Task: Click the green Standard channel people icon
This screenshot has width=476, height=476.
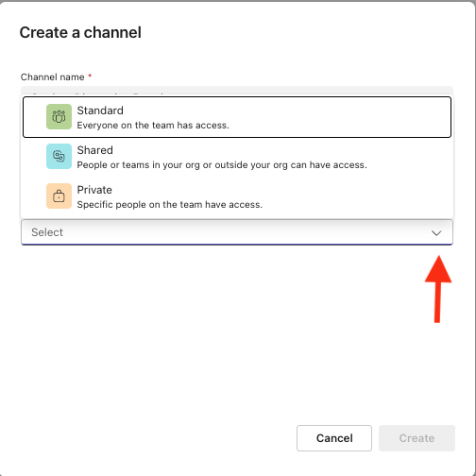Action: [x=59, y=117]
